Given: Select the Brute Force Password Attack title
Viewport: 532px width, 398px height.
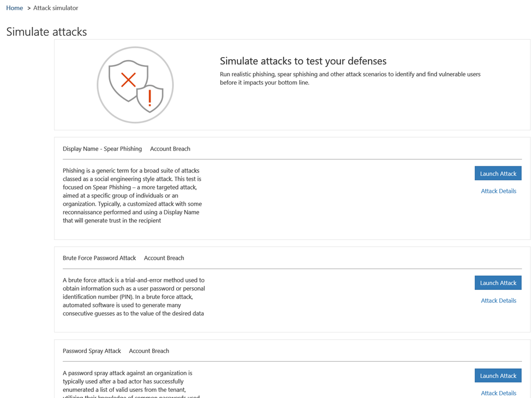Looking at the screenshot, I should (99, 258).
